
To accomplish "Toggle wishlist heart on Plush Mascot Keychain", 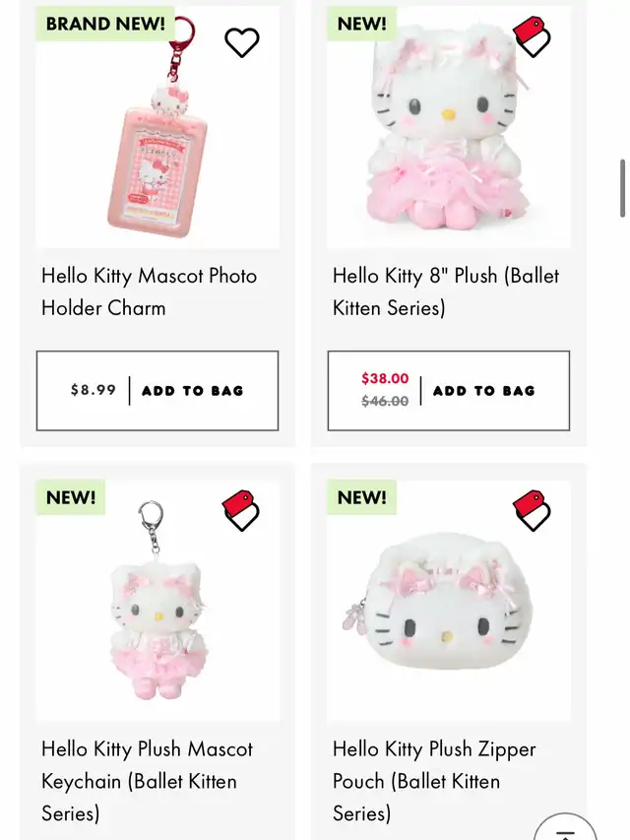I will [x=241, y=510].
